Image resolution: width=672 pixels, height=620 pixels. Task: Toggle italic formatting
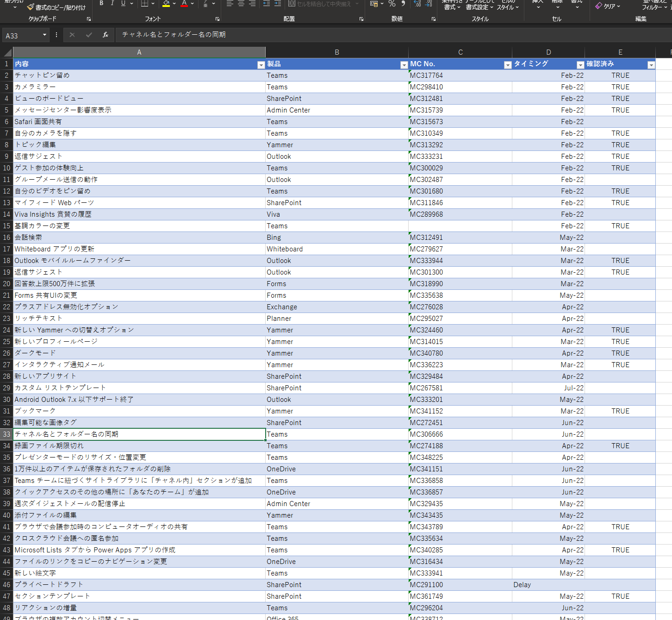coord(112,3)
